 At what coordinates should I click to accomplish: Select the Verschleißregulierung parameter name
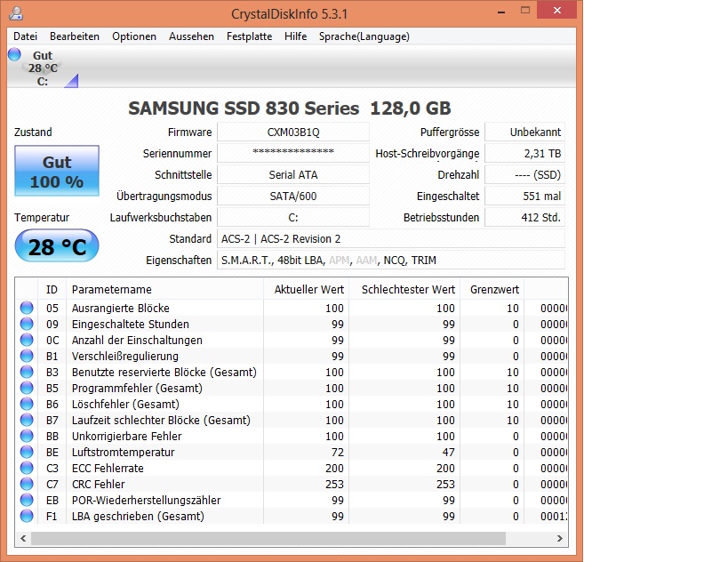(125, 357)
